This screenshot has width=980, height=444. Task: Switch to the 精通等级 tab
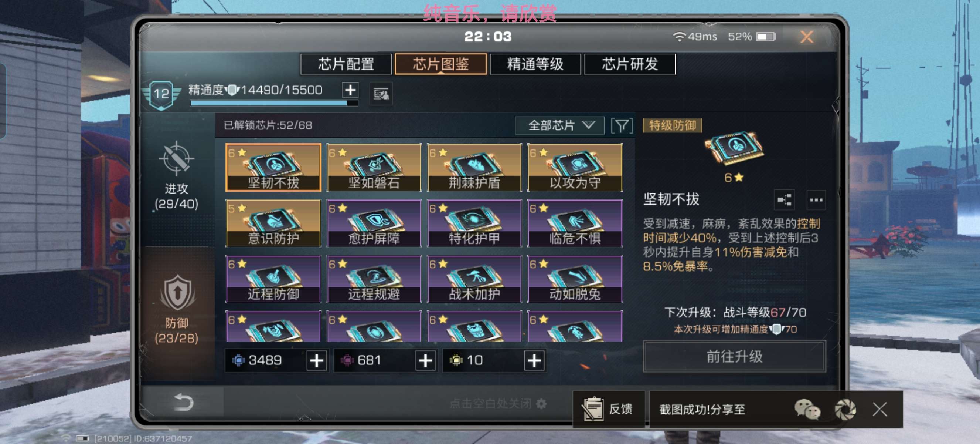tap(535, 64)
